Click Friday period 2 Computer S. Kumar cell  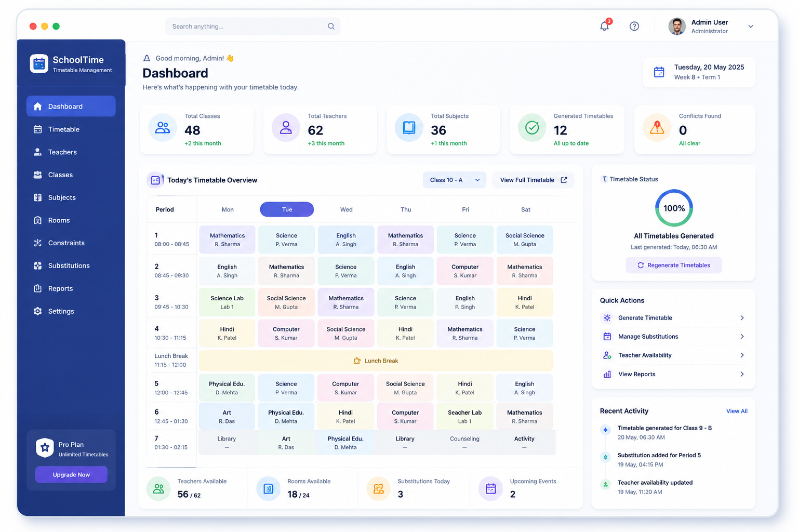click(x=465, y=271)
